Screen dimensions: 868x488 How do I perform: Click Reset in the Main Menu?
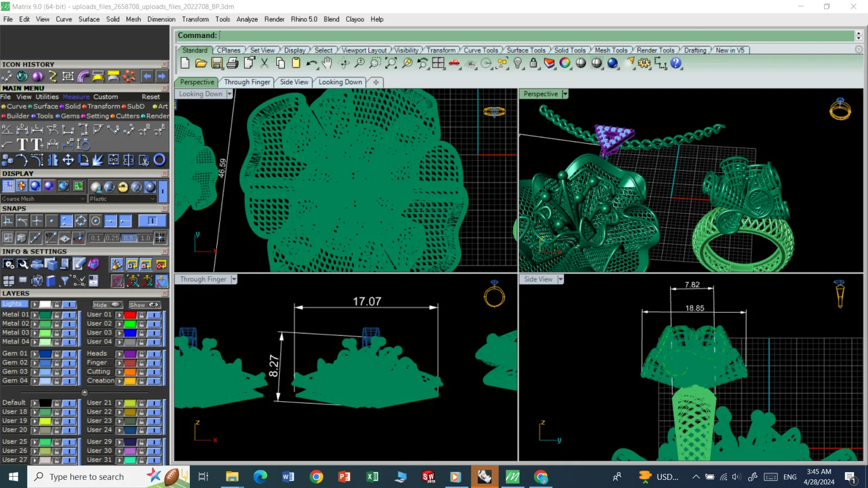151,97
